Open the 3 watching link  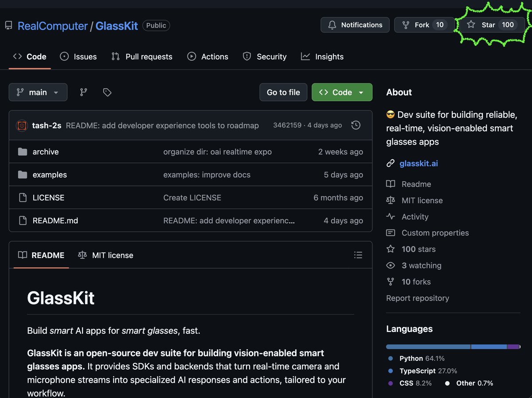point(421,265)
